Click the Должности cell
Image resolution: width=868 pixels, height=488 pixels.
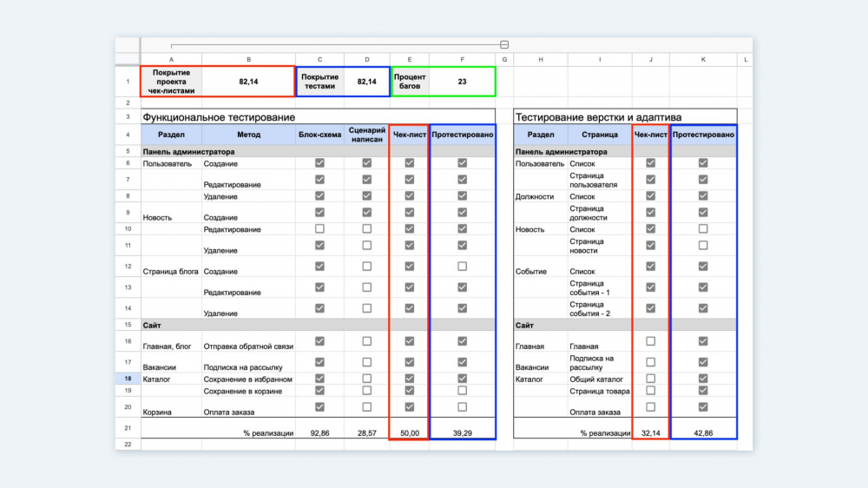tap(540, 196)
